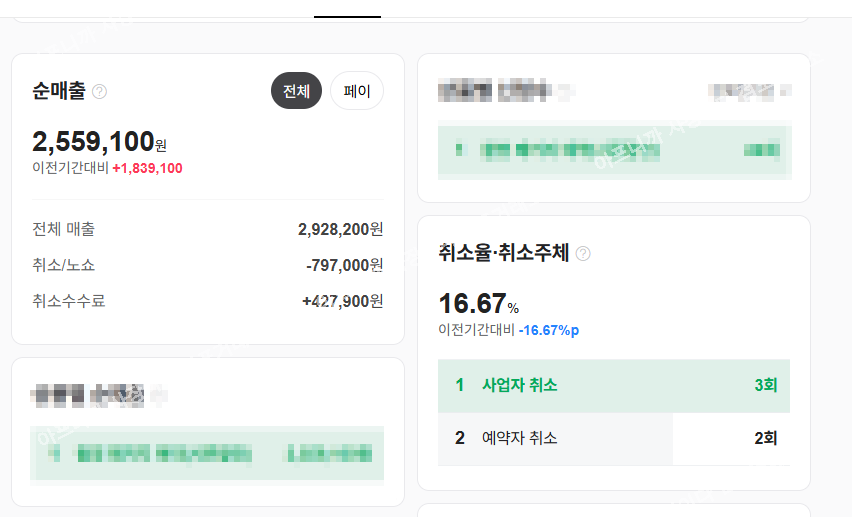Click the 2,559,100원 net sales figure

click(99, 142)
